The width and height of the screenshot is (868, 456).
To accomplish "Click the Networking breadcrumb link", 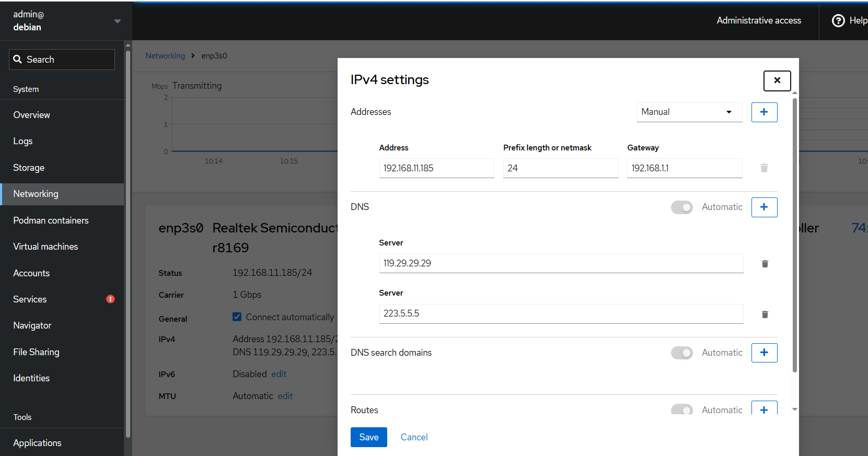I will [165, 56].
